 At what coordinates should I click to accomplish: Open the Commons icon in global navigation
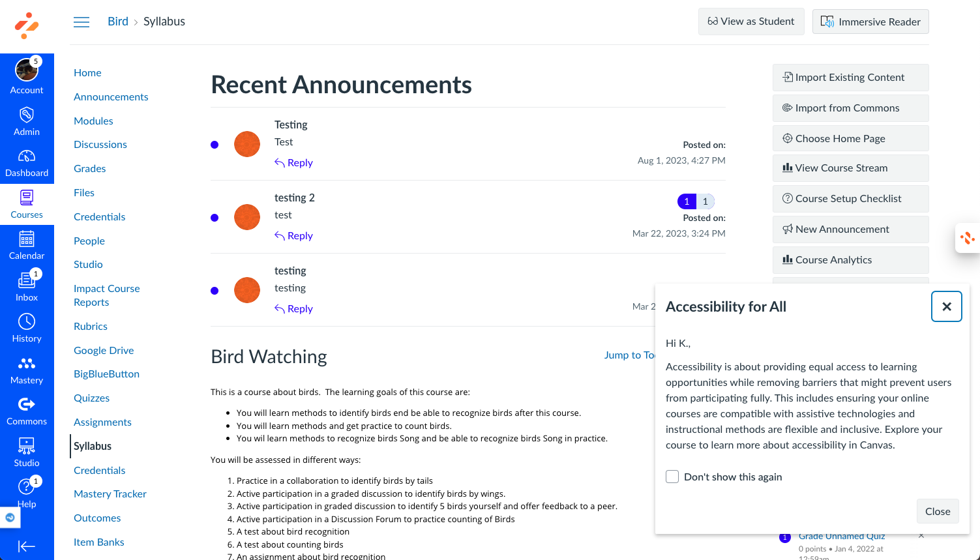[27, 405]
